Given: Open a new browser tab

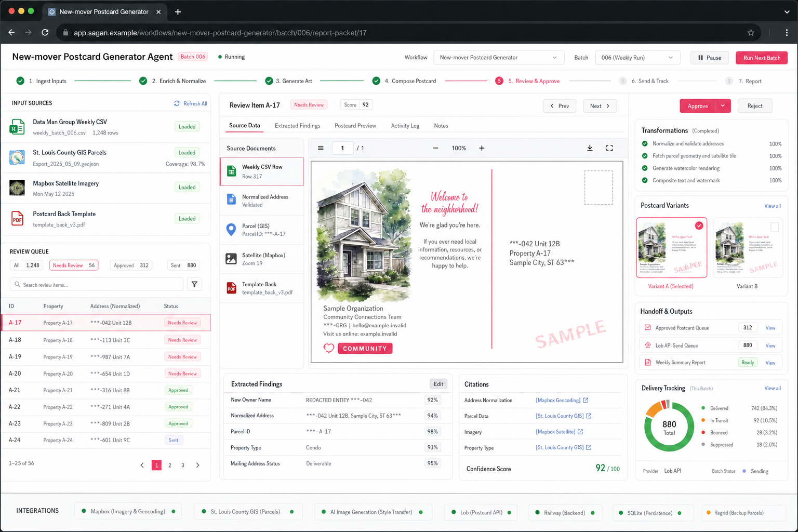Looking at the screenshot, I should [178, 11].
